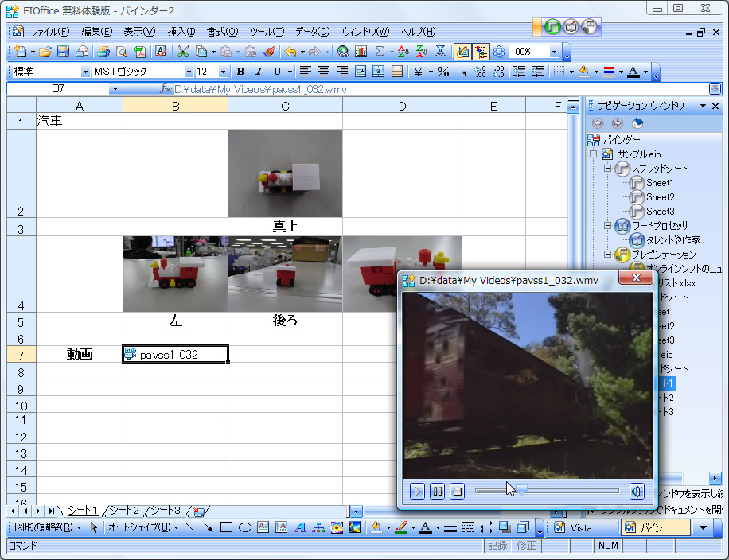Open the 挿入(I) menu
The width and height of the screenshot is (729, 560).
[x=181, y=32]
